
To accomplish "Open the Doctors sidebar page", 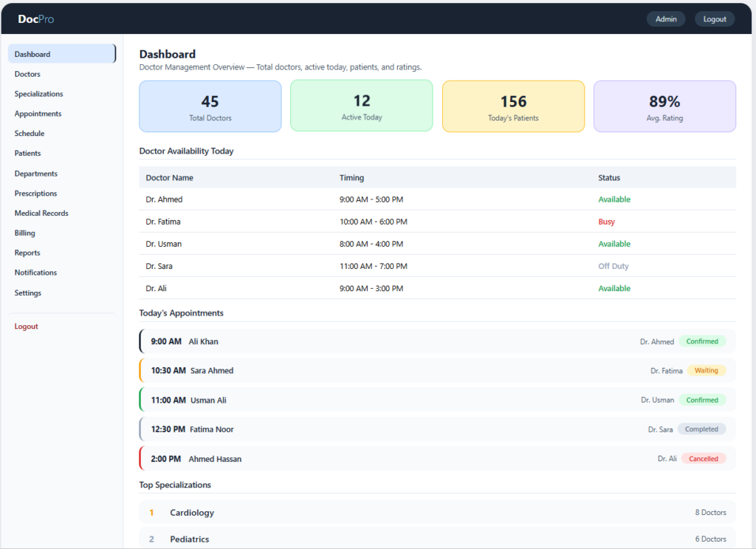I will [x=27, y=74].
